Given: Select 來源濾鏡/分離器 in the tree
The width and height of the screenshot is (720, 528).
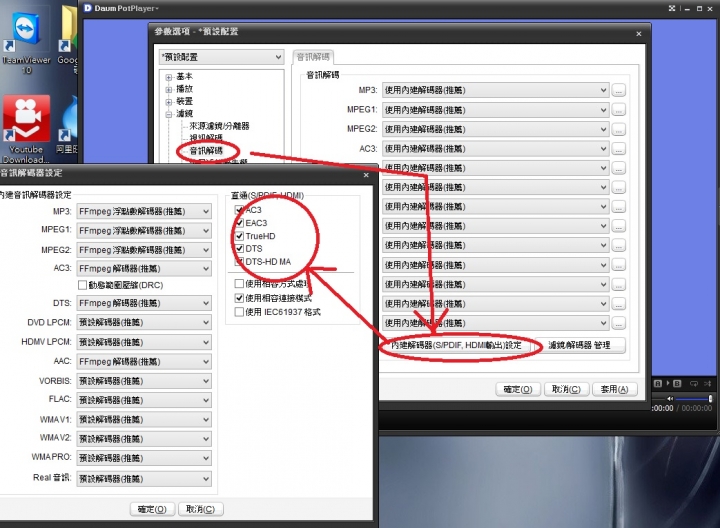Looking at the screenshot, I should pos(219,126).
